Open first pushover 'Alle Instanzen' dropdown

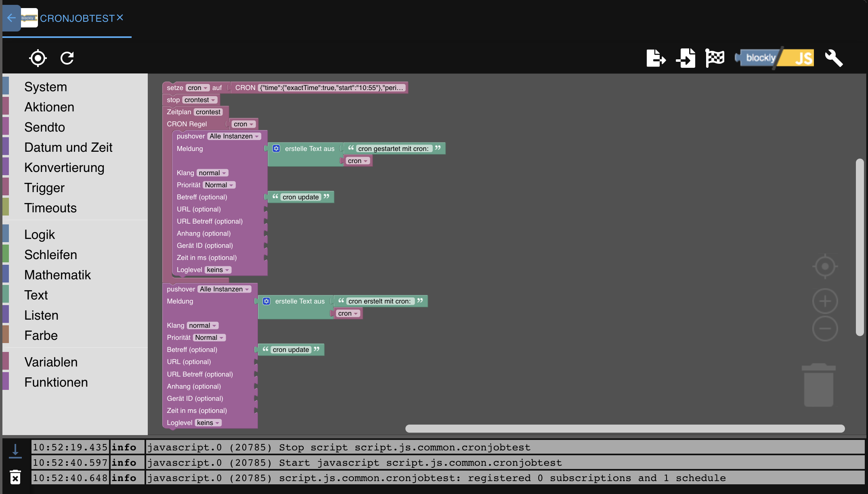click(234, 136)
